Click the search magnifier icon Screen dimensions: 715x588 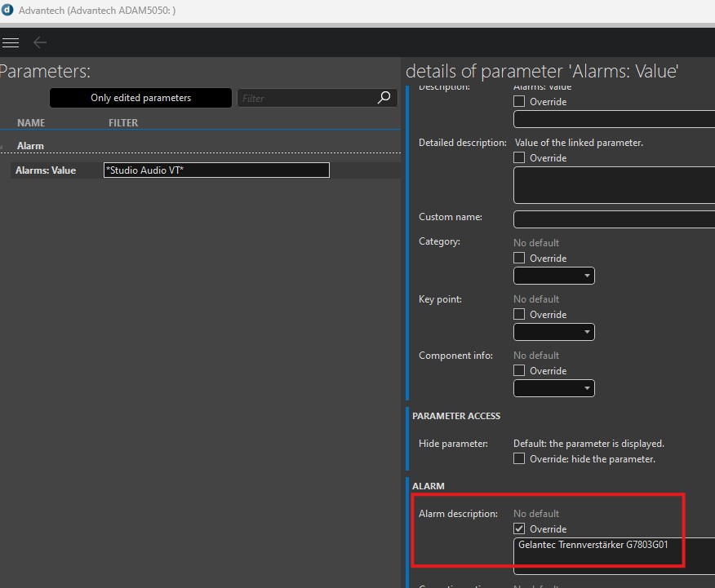tap(384, 98)
